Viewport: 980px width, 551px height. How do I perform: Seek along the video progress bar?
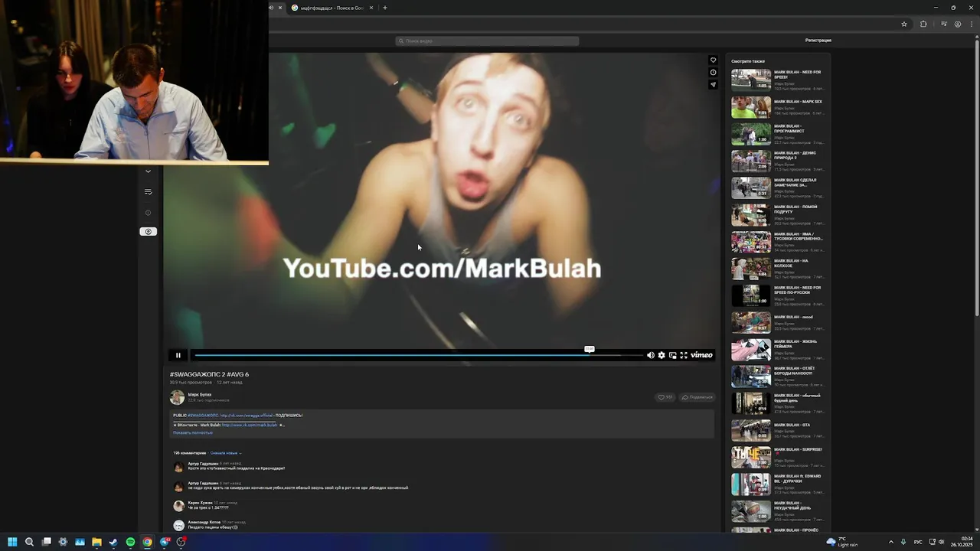(x=417, y=355)
